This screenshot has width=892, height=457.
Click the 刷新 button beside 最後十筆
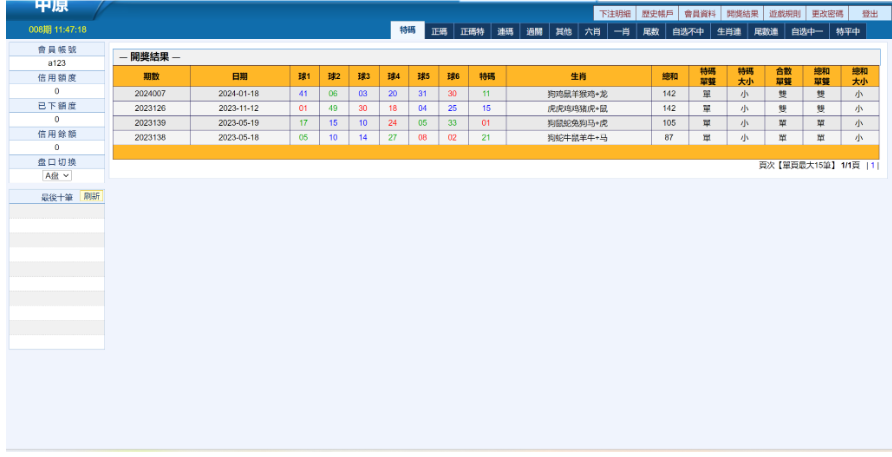[x=92, y=196]
